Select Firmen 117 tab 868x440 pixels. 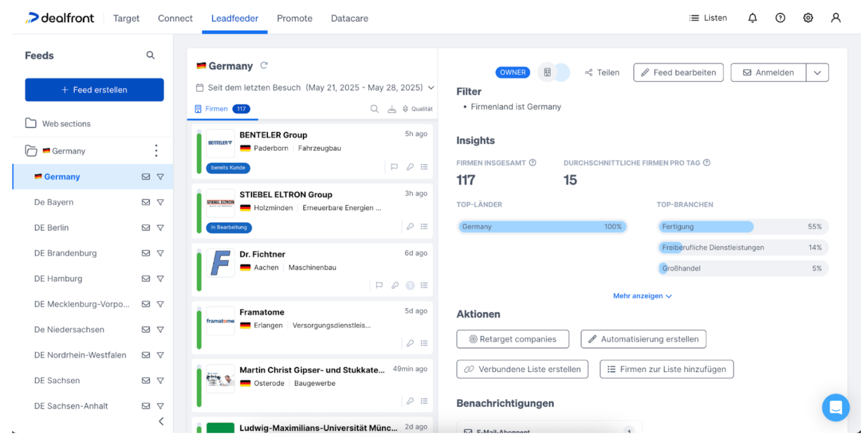[222, 109]
